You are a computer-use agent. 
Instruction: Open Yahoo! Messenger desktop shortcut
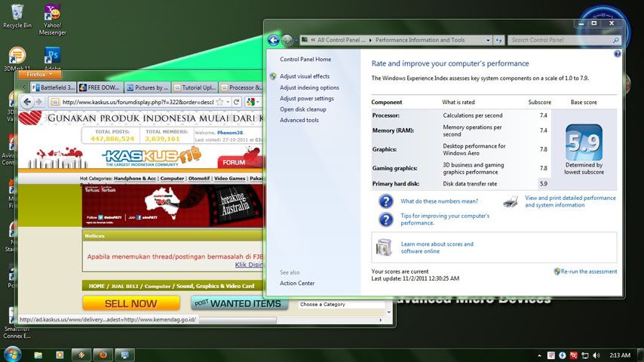53,20
